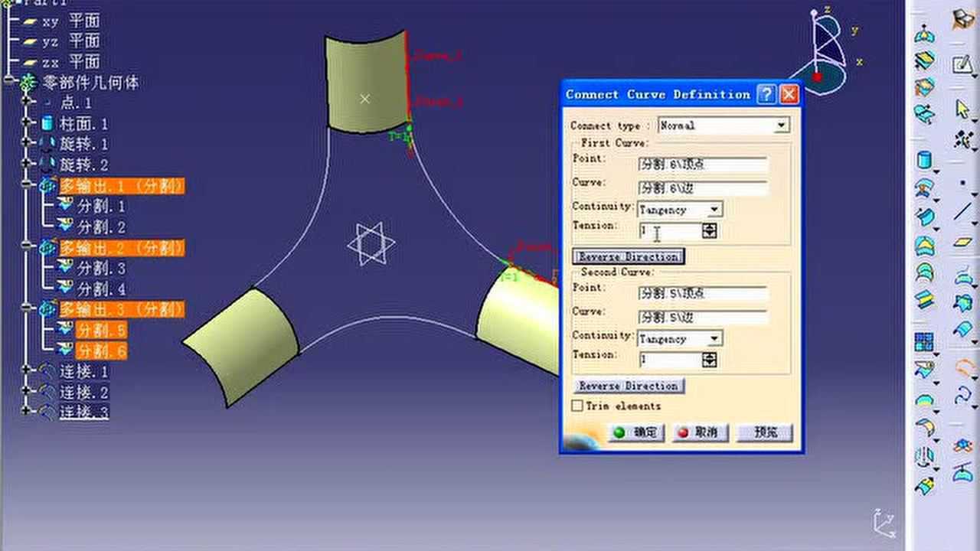Image resolution: width=980 pixels, height=551 pixels.
Task: Select the Plane creation tool
Action: pyautogui.click(x=962, y=243)
